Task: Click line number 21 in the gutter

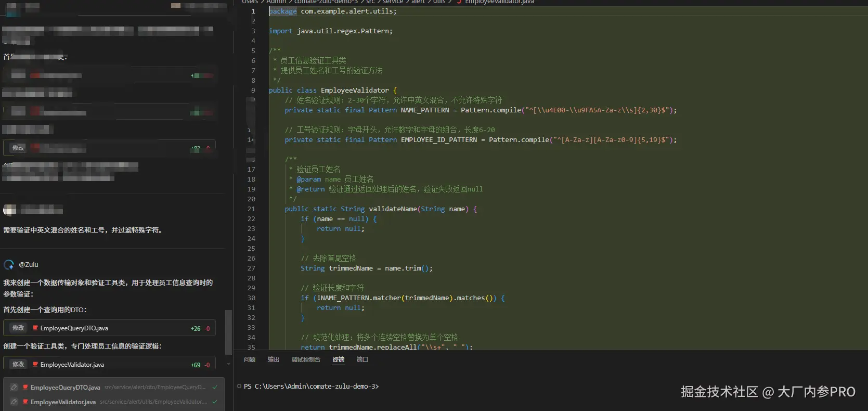Action: click(251, 209)
